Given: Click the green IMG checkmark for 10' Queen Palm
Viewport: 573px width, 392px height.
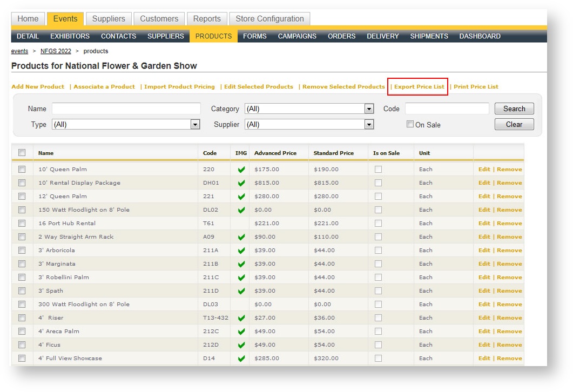Looking at the screenshot, I should [240, 169].
